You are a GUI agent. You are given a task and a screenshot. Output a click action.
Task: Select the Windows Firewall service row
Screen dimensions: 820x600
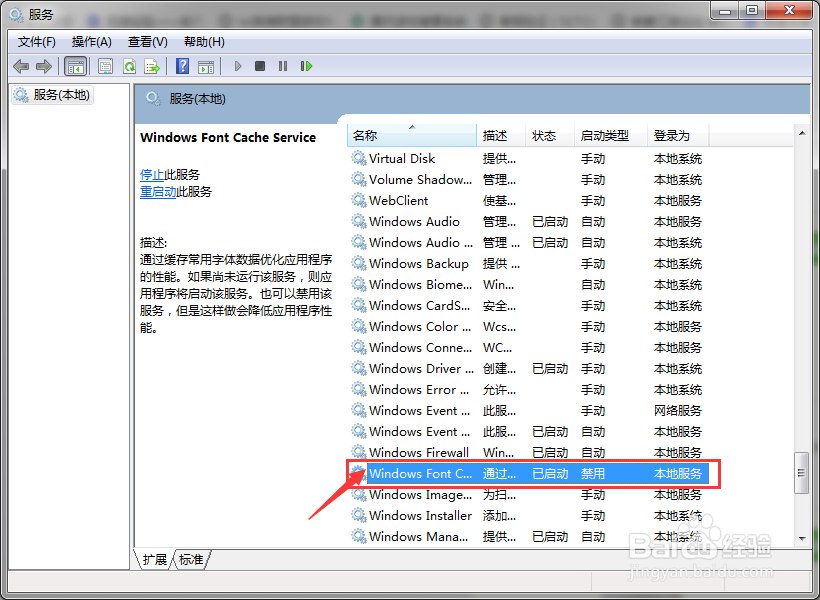(528, 452)
